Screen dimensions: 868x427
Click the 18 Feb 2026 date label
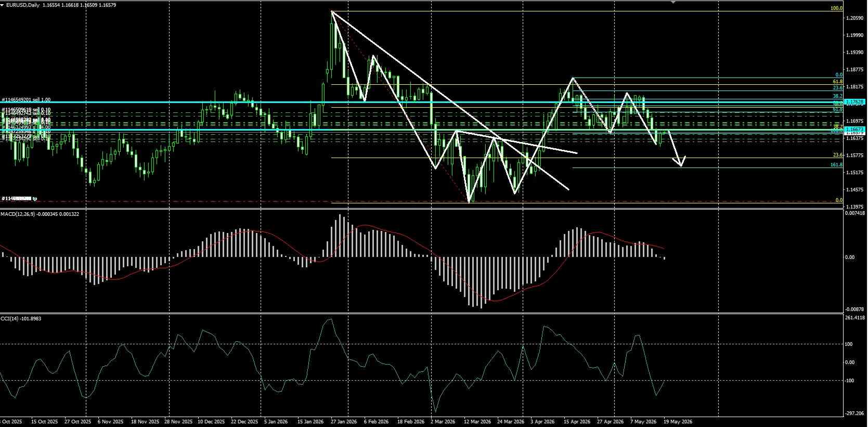(410, 422)
